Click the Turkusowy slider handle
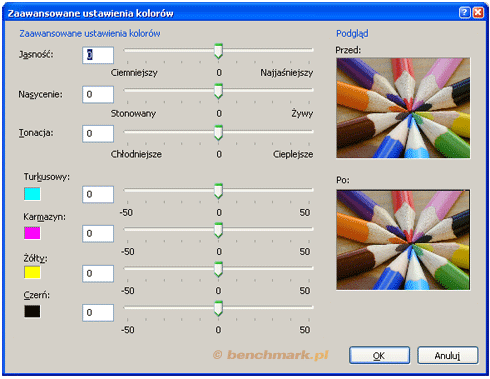 (x=218, y=191)
